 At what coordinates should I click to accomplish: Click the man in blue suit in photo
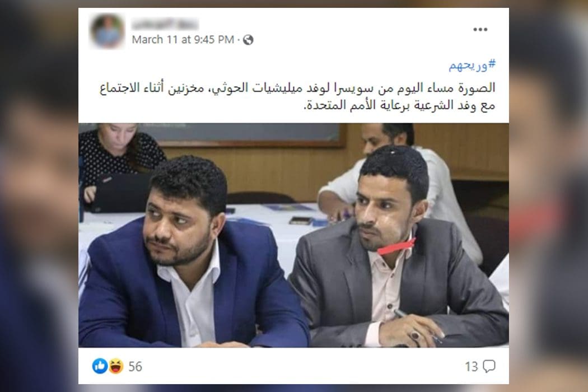(188, 255)
